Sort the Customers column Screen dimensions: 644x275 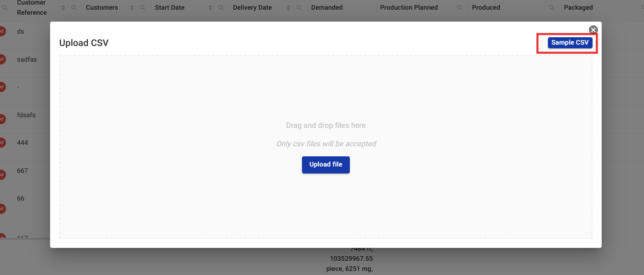click(x=132, y=8)
